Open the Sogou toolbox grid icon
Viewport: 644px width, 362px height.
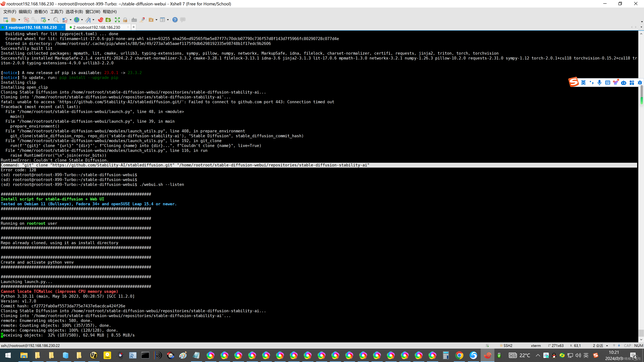tap(632, 83)
